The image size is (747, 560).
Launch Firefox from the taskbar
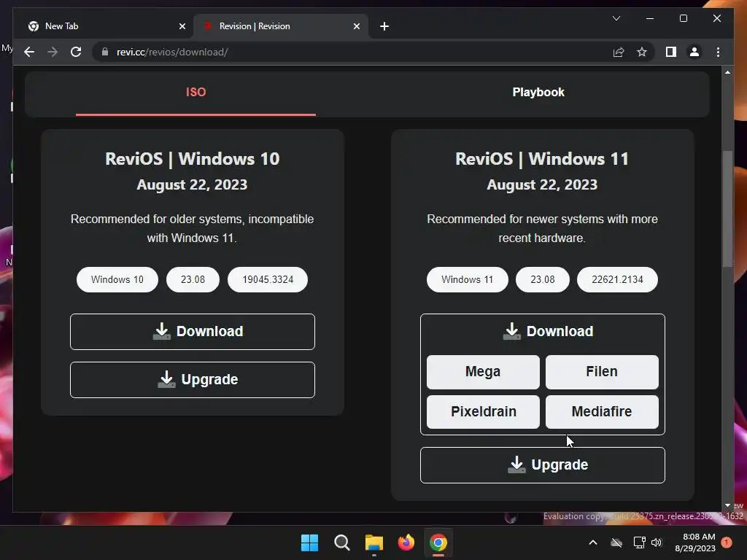pos(406,542)
